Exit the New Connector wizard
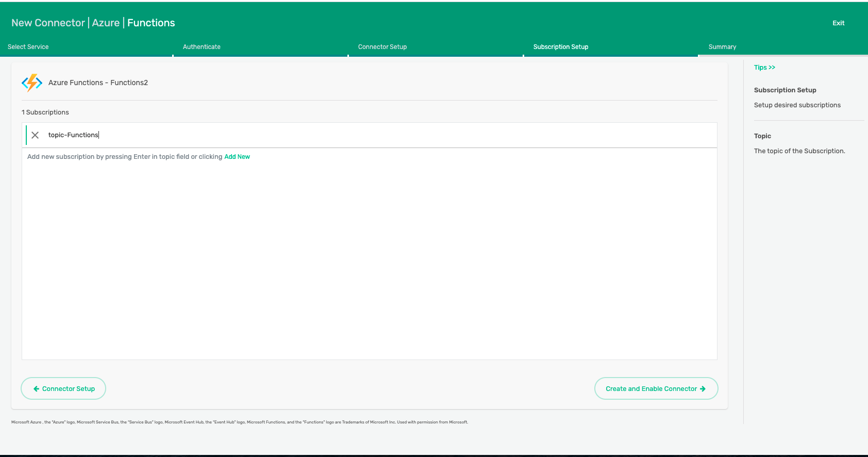 [x=838, y=23]
